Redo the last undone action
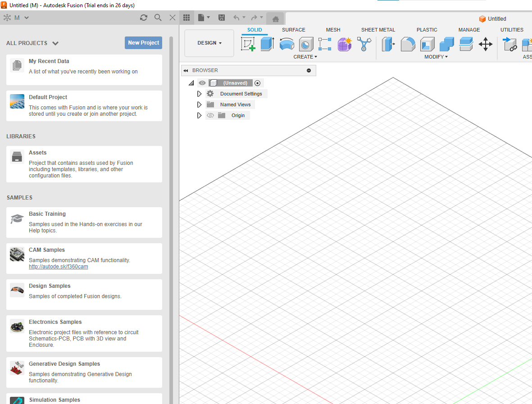 pyautogui.click(x=254, y=18)
